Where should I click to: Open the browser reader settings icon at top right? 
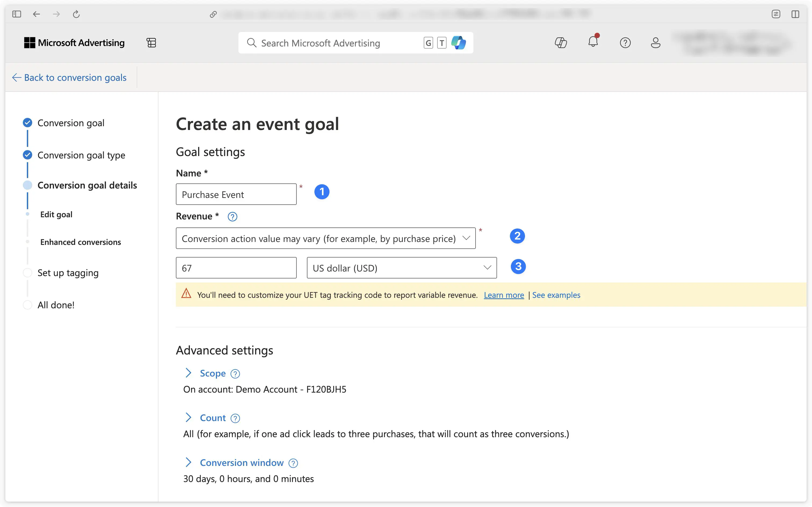pos(776,14)
